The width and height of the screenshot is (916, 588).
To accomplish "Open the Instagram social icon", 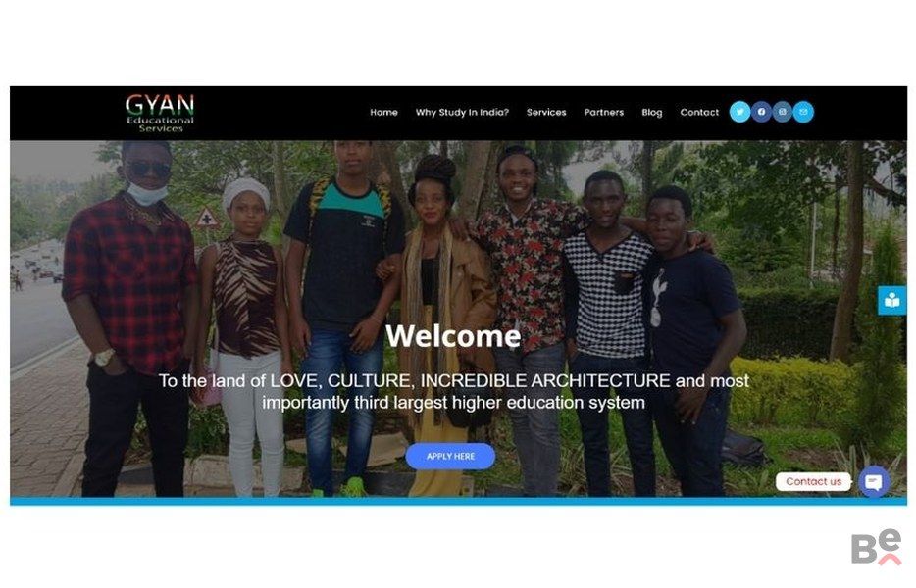I will pos(783,112).
